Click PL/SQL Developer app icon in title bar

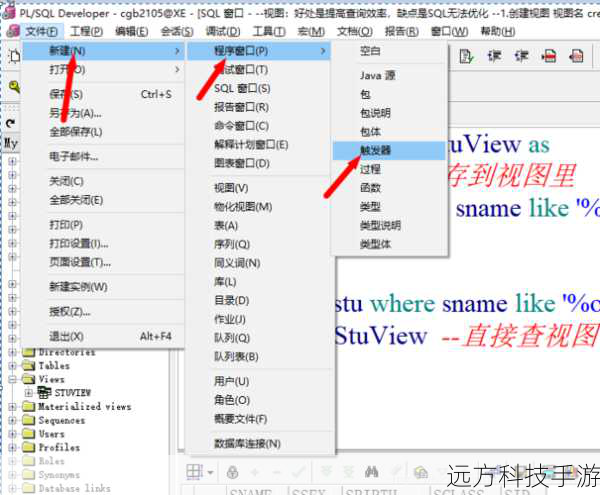tap(8, 13)
